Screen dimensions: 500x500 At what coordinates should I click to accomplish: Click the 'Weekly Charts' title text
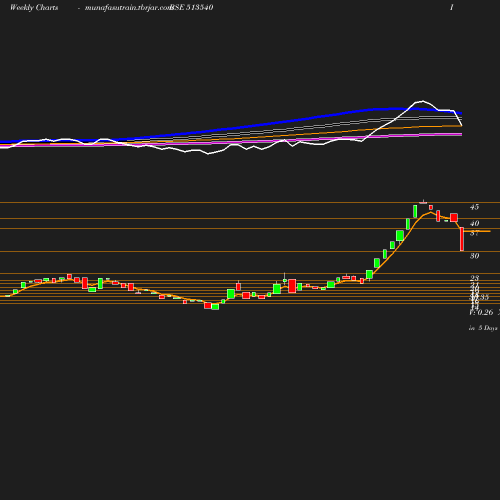tap(34, 7)
